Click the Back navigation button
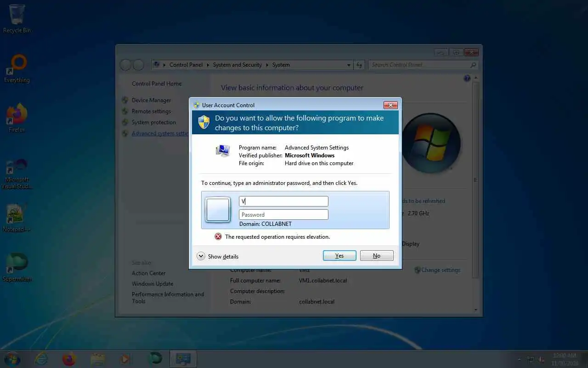 126,65
